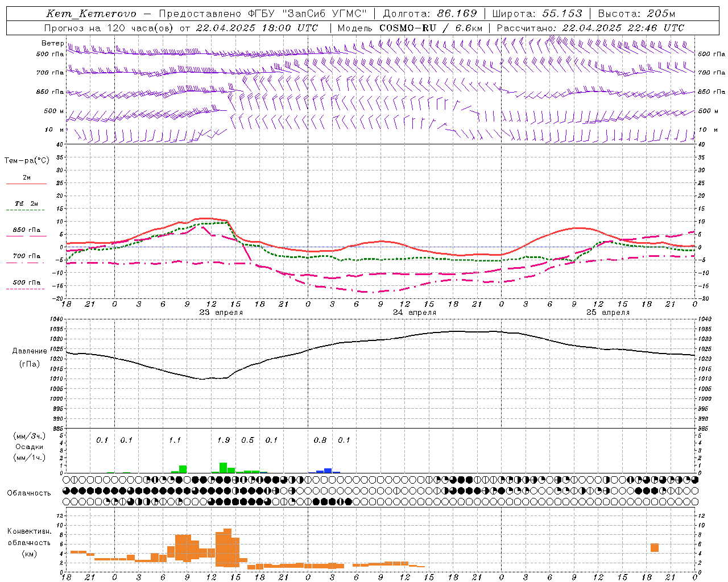Click the dashed pink line under '500 гПа' legend
The width and height of the screenshot is (728, 582).
tap(26, 289)
